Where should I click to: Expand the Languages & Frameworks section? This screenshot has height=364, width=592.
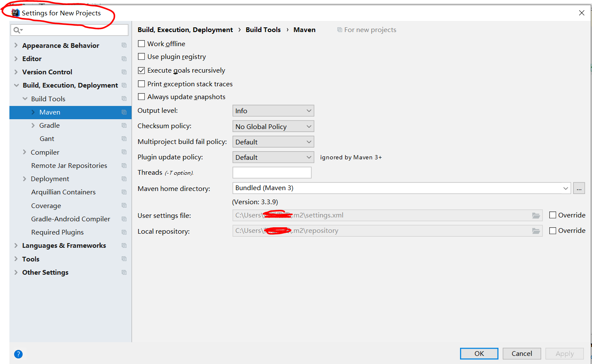pos(16,246)
